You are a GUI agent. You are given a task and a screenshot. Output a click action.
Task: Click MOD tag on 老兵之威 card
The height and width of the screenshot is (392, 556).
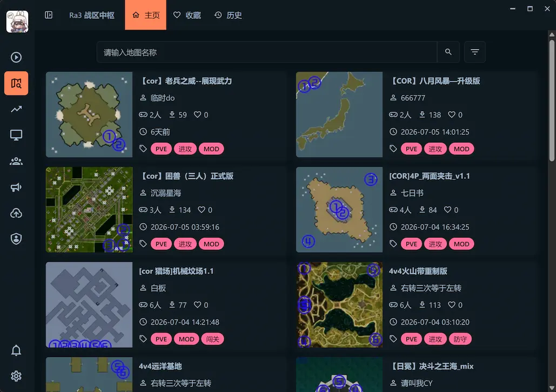pyautogui.click(x=211, y=149)
